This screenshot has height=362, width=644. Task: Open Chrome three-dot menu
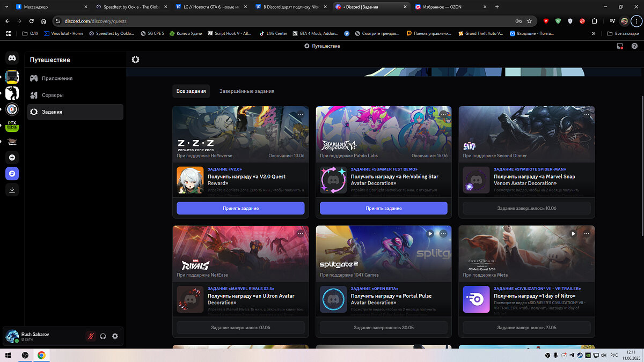[635, 21]
